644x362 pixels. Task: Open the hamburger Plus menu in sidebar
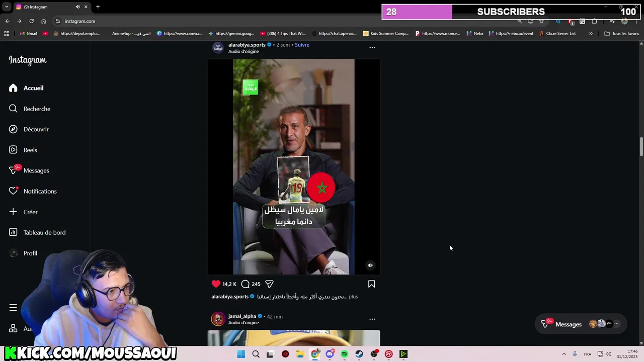click(x=13, y=307)
